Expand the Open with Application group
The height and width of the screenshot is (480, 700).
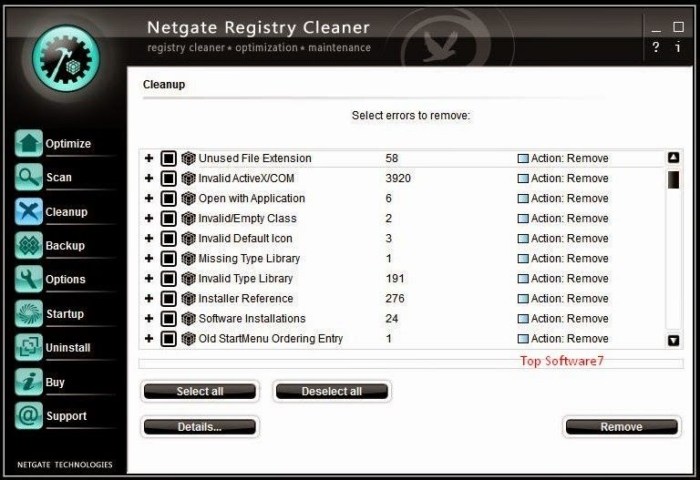149,198
